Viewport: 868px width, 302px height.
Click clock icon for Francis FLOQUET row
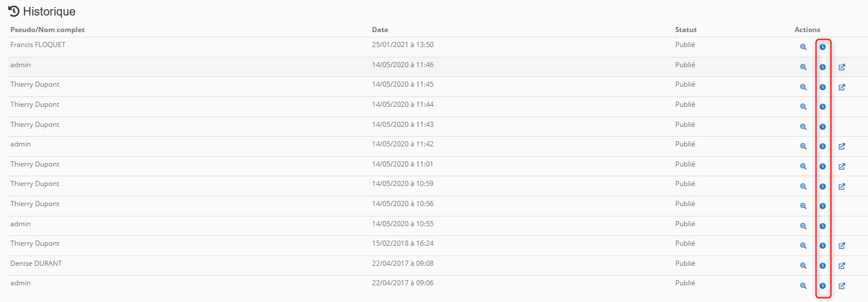[x=823, y=47]
